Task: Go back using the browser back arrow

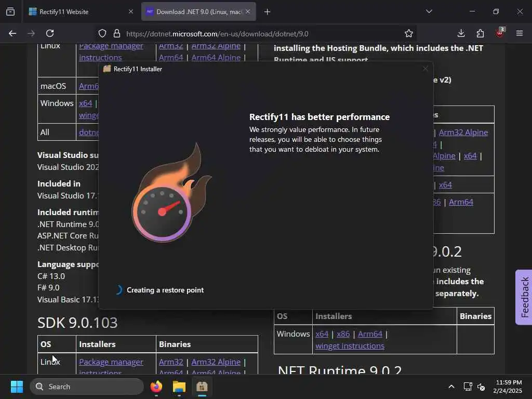Action: click(x=12, y=33)
